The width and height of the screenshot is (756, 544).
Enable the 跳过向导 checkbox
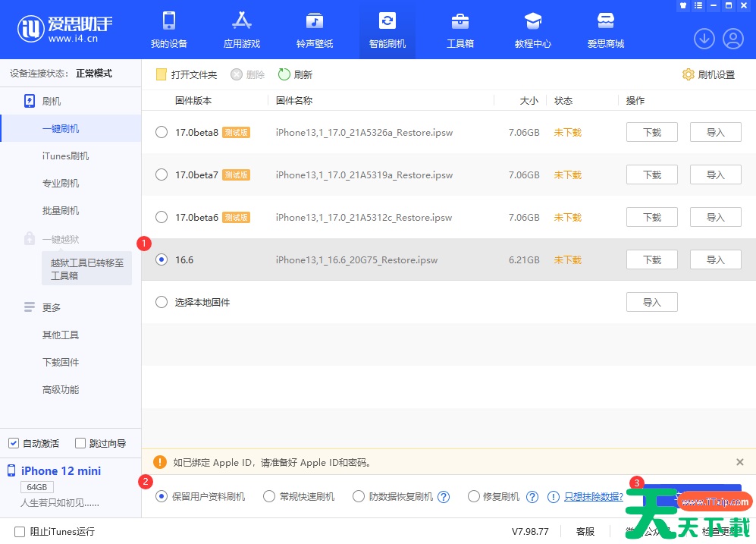(80, 443)
